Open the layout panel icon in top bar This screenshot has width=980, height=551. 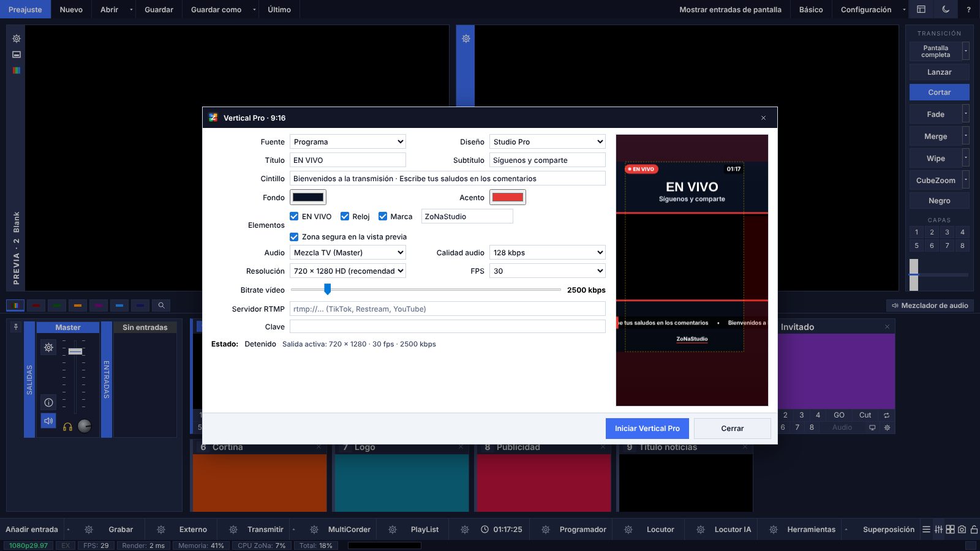[x=921, y=9]
